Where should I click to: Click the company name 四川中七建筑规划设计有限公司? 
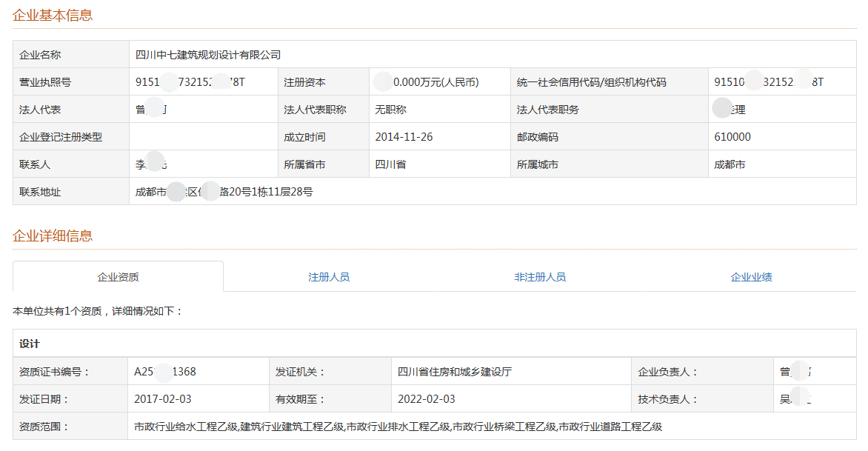coord(208,55)
